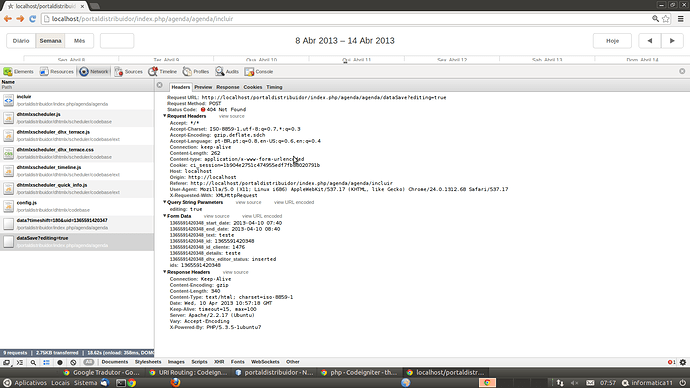Click the Hoje button
Image resolution: width=690 pixels, height=388 pixels.
(x=612, y=40)
